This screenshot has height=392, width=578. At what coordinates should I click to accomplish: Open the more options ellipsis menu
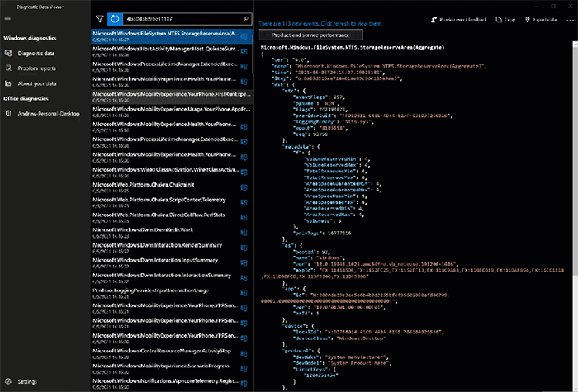click(570, 20)
